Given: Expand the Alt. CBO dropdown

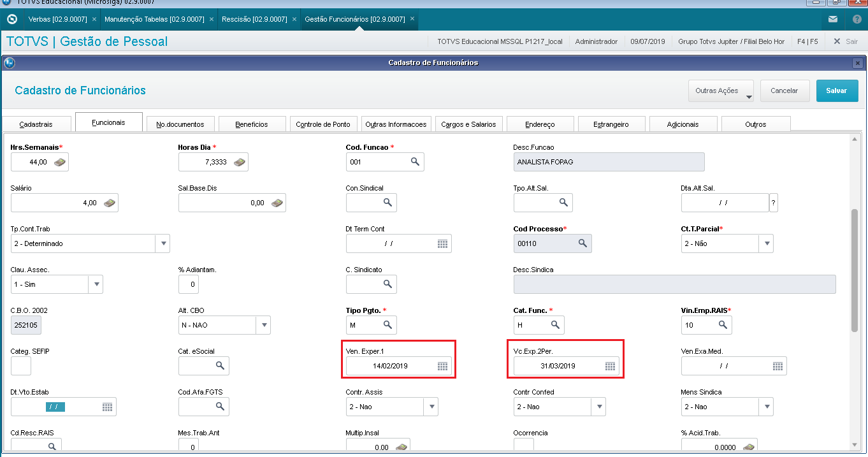Looking at the screenshot, I should point(264,325).
